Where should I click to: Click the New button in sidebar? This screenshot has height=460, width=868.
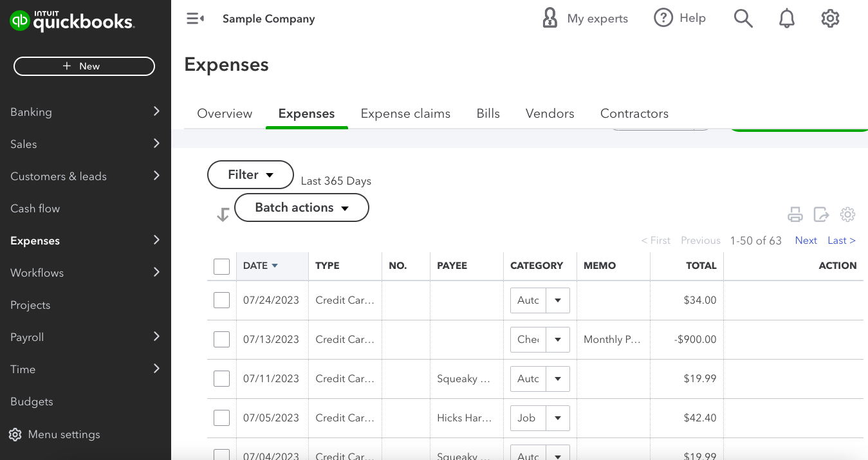click(x=84, y=66)
